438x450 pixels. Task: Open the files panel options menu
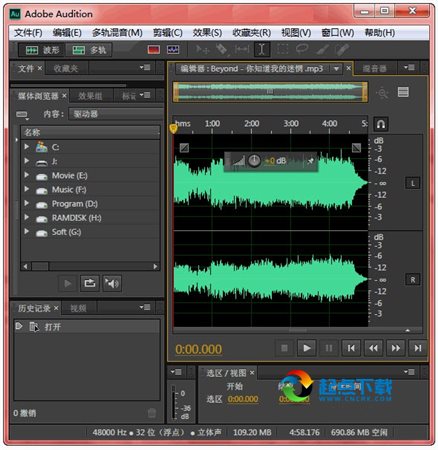click(x=145, y=68)
